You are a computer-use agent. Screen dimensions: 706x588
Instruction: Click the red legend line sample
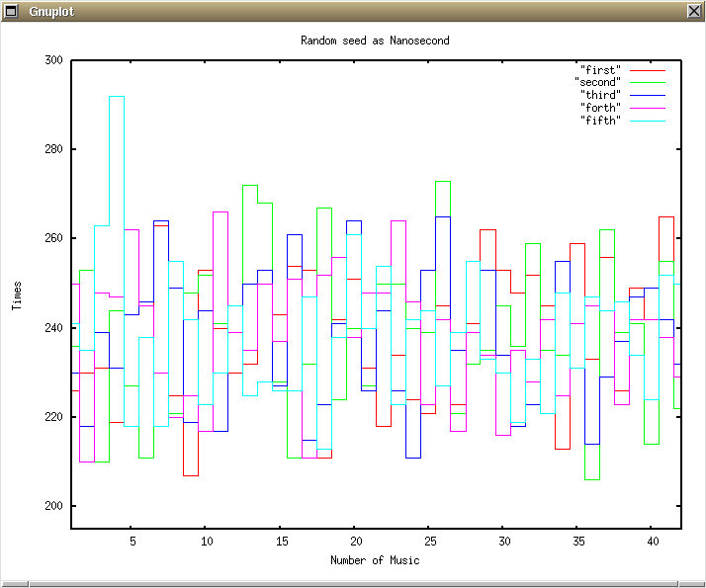pyautogui.click(x=648, y=70)
